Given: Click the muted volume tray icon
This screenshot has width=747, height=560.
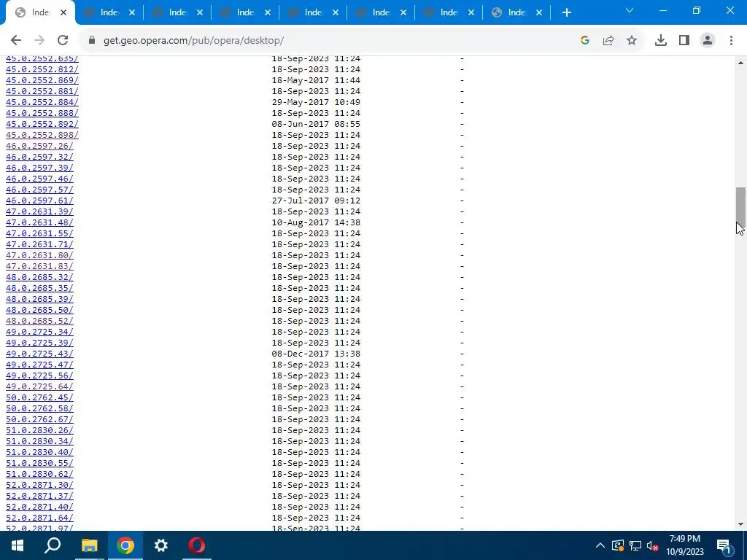Looking at the screenshot, I should (x=652, y=545).
